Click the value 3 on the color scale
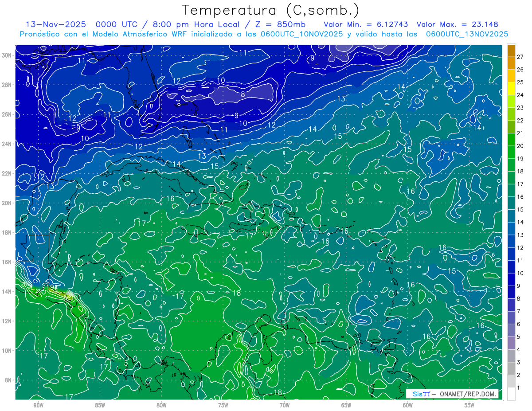Image resolution: width=532 pixels, height=411 pixels. 519,362
